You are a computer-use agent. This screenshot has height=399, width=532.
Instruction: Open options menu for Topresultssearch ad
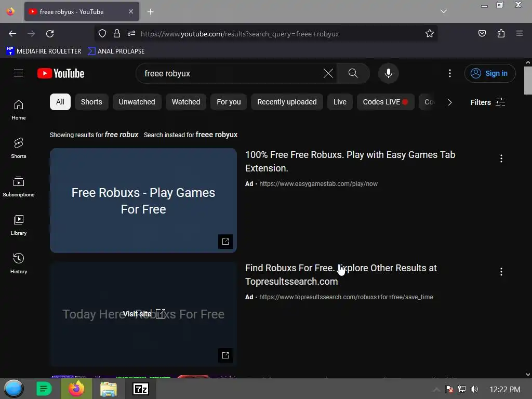[x=501, y=271]
